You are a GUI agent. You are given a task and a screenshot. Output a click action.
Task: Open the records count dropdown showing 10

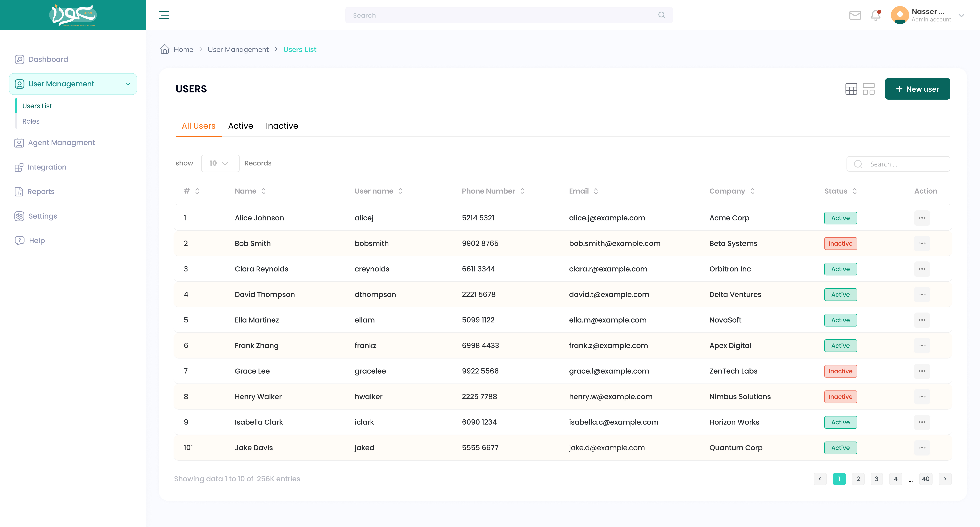[x=220, y=163]
